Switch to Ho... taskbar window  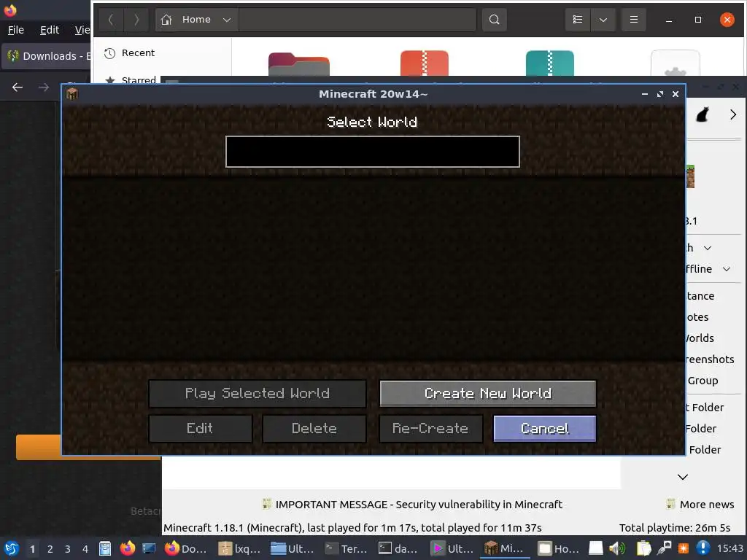(558, 548)
